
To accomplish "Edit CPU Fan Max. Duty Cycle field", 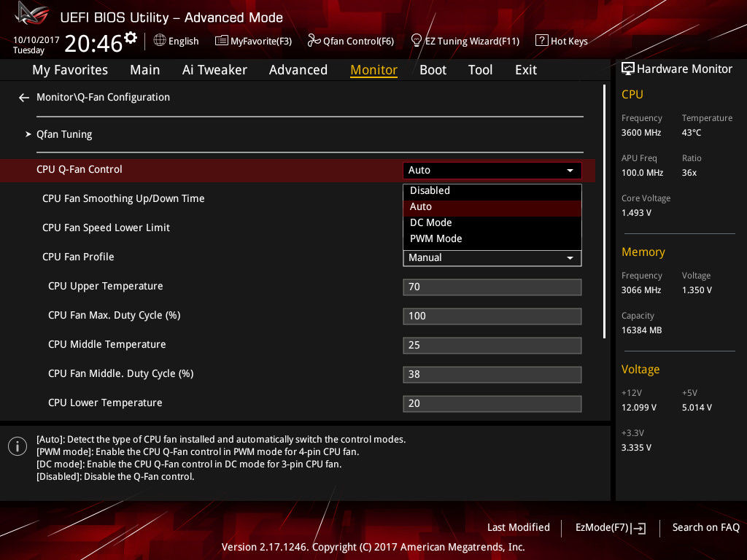I will pos(492,316).
